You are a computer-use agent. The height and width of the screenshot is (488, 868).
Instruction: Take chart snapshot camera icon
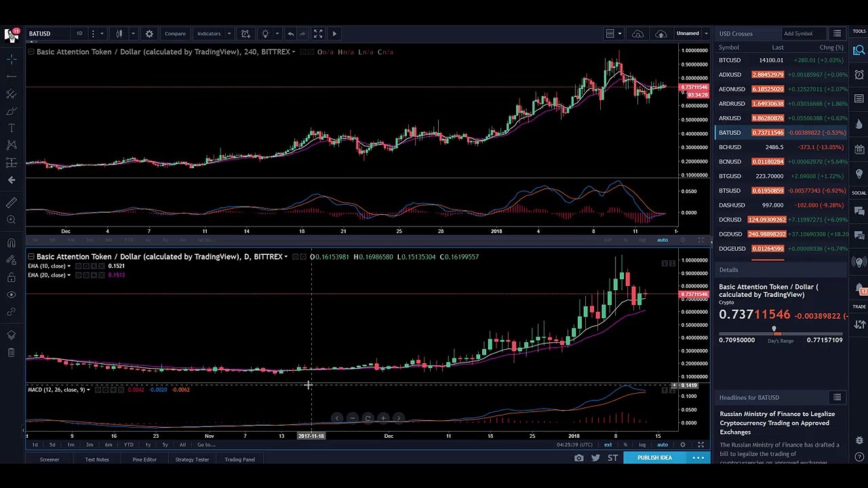pyautogui.click(x=578, y=458)
